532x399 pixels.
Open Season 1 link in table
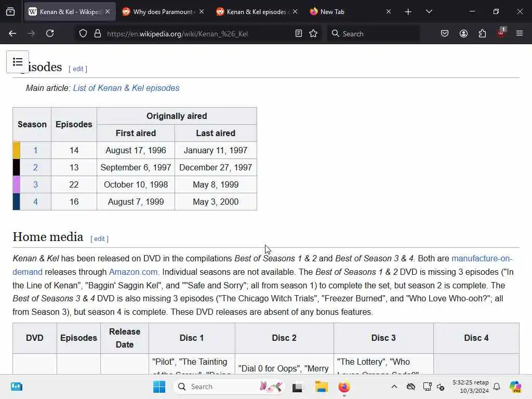coord(35,150)
